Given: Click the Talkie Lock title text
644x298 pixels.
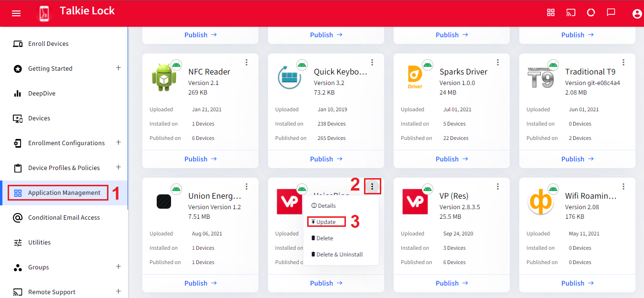Looking at the screenshot, I should [x=87, y=11].
